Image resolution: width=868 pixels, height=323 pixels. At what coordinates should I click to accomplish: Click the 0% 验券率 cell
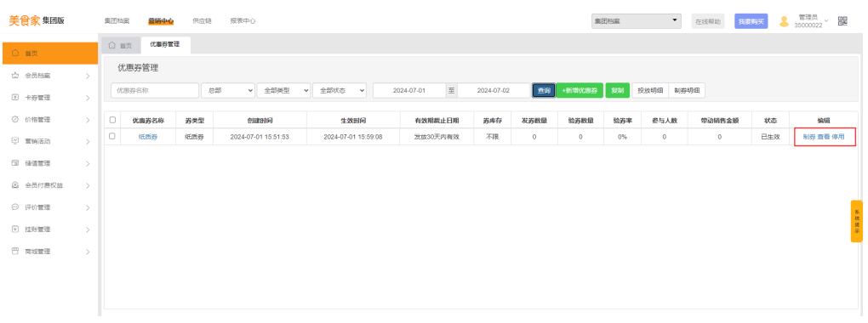(x=622, y=137)
